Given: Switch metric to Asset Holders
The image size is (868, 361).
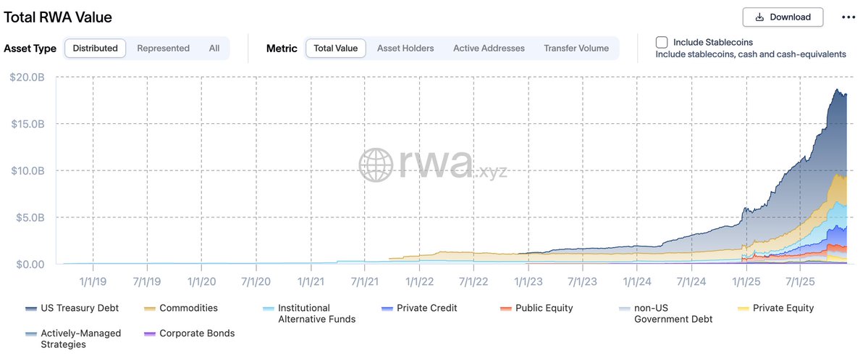Looking at the screenshot, I should (405, 49).
